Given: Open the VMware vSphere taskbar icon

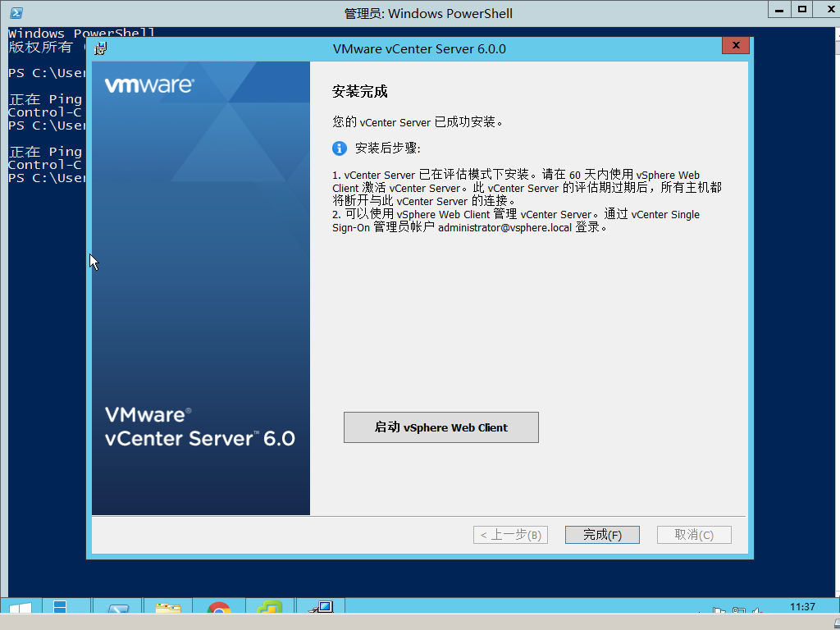Looking at the screenshot, I should coord(269,608).
